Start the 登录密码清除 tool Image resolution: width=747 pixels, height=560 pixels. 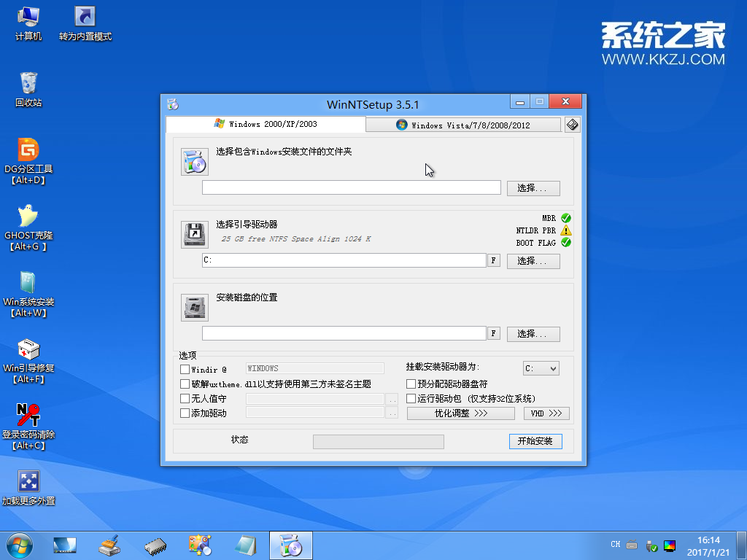click(29, 421)
